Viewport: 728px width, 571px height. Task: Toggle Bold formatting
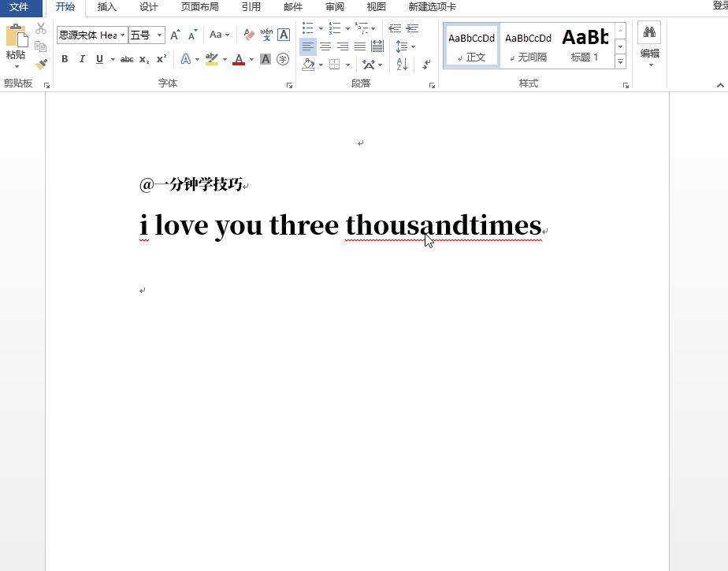pyautogui.click(x=65, y=59)
